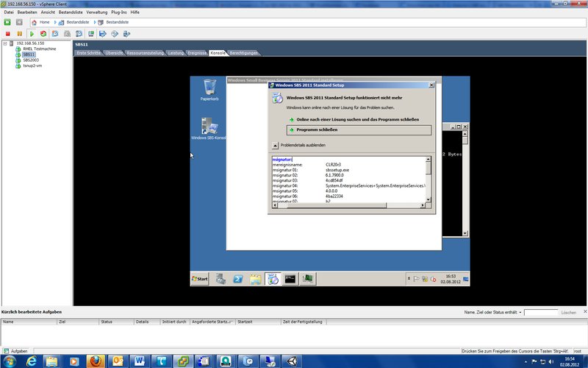Open the Verwaltung menu

pyautogui.click(x=97, y=13)
